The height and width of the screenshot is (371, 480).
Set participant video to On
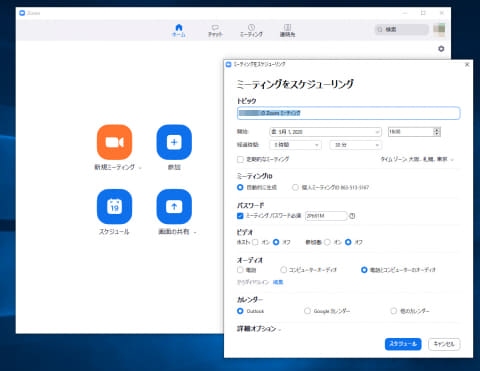pyautogui.click(x=327, y=242)
